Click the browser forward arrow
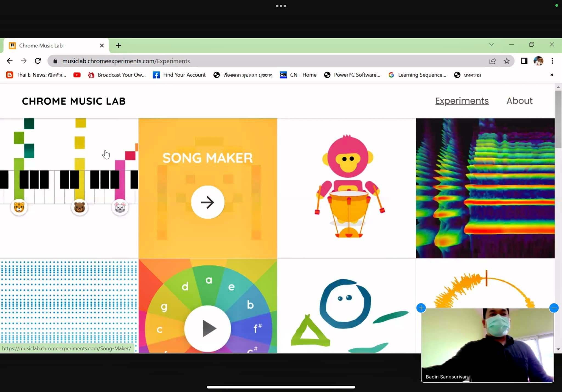Viewport: 562px width, 392px height. (24, 61)
